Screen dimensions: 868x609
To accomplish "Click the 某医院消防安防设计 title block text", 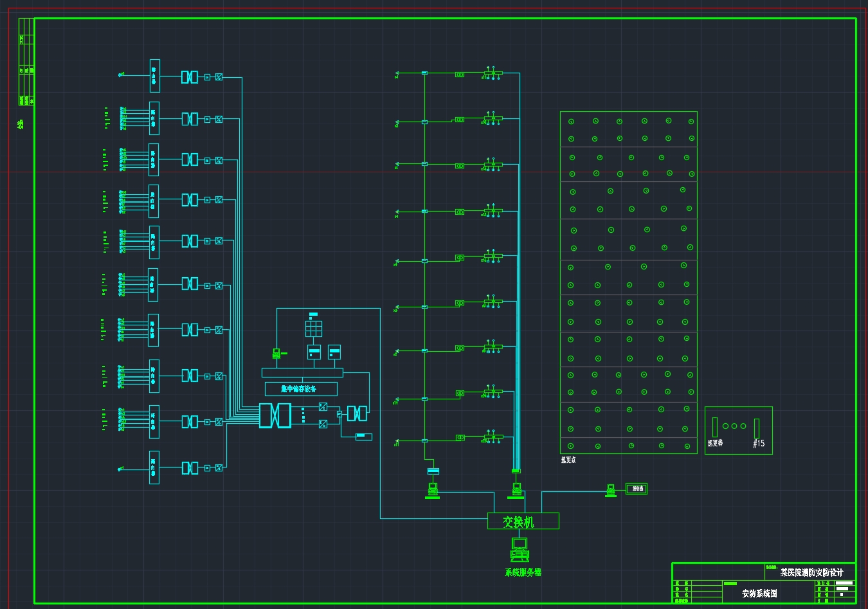I will point(811,572).
